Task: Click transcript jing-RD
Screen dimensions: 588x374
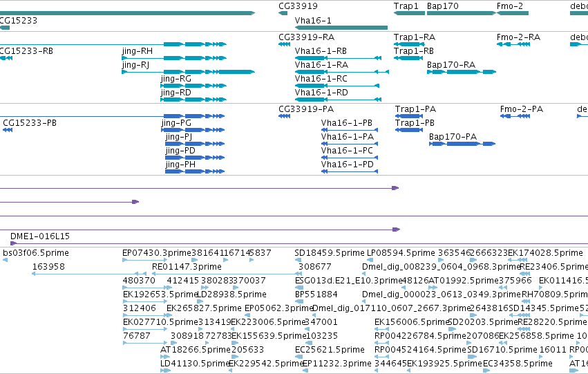Action: click(x=193, y=100)
